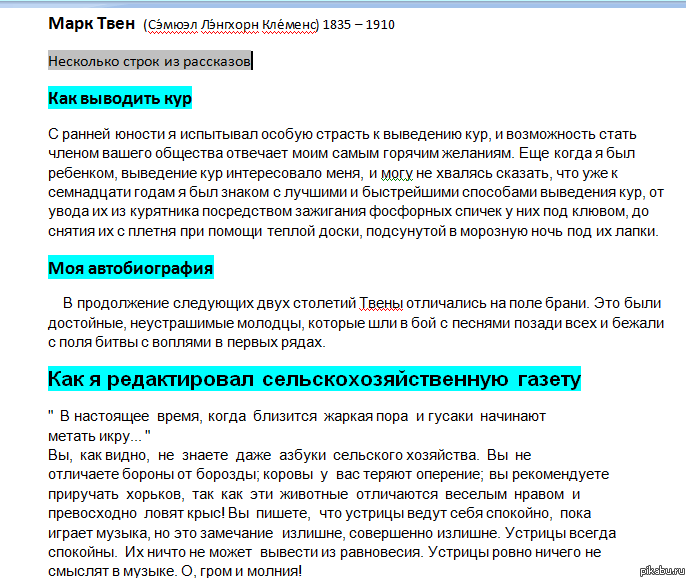Click the heading 'Моя автобиография'

pos(131,267)
